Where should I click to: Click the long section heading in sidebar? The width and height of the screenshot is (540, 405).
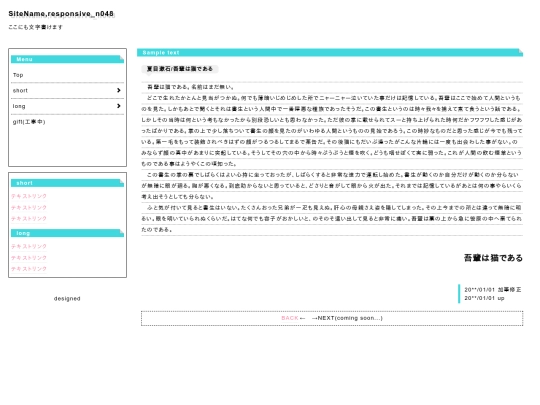pyautogui.click(x=67, y=233)
